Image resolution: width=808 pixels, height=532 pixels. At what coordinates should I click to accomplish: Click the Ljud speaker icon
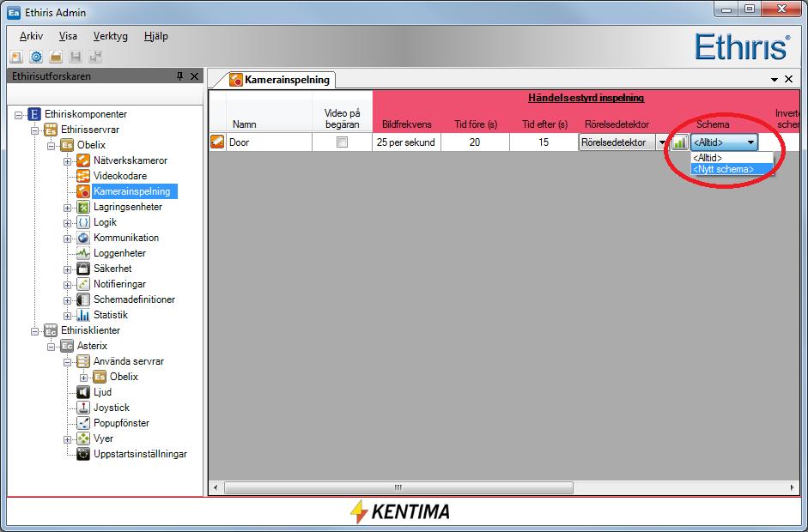83,392
